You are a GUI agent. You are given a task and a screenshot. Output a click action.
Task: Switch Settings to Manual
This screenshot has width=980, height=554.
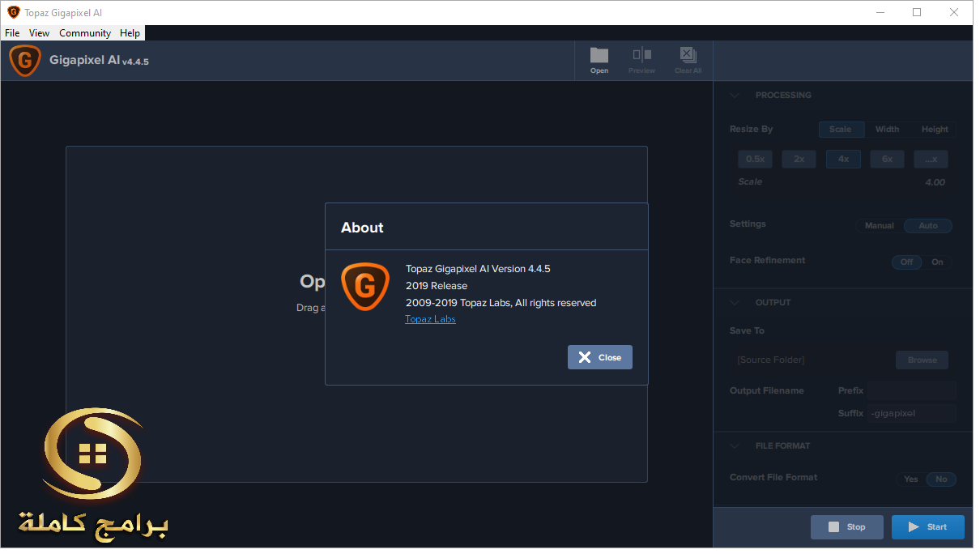pos(879,226)
